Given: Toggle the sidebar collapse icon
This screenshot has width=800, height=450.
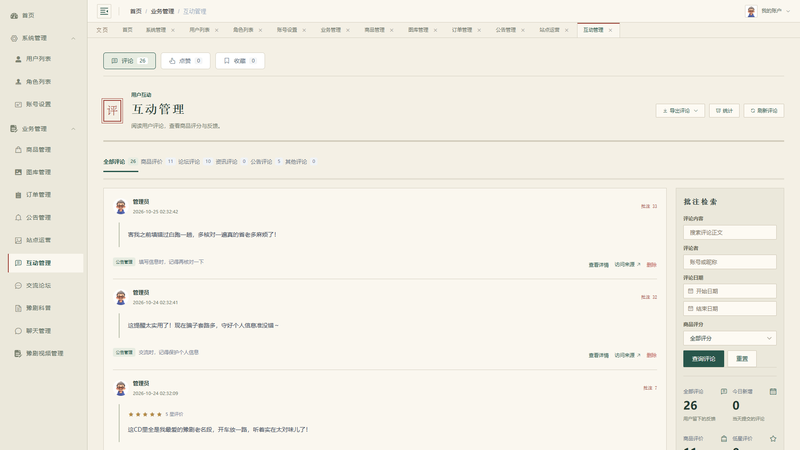Looking at the screenshot, I should click(x=104, y=11).
